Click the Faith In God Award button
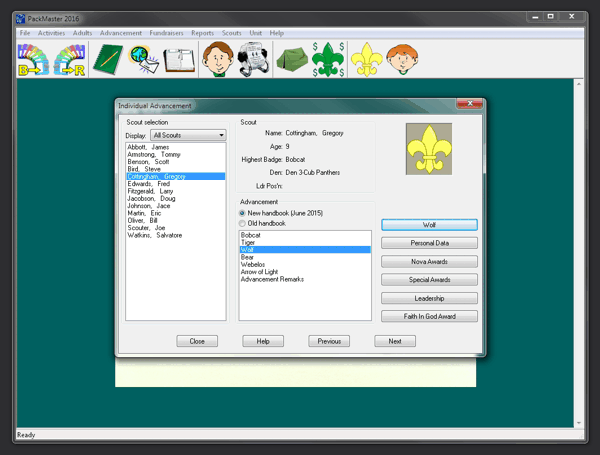 429,316
